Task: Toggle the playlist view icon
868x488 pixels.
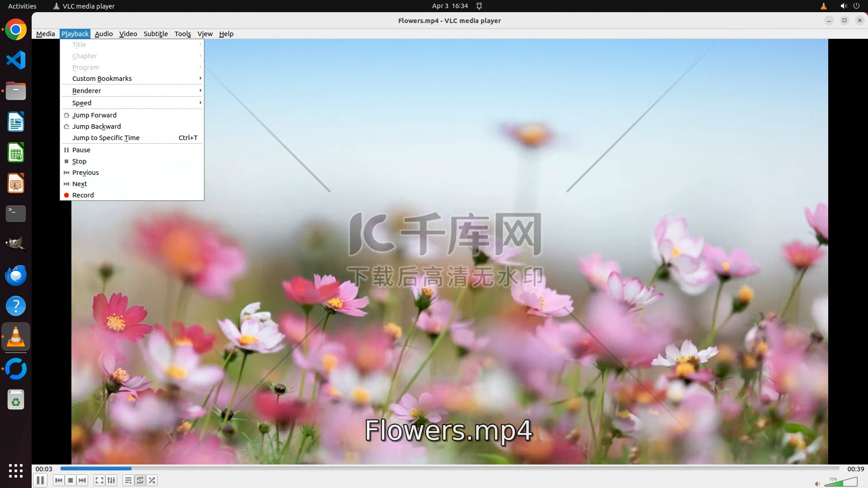Action: (128, 480)
